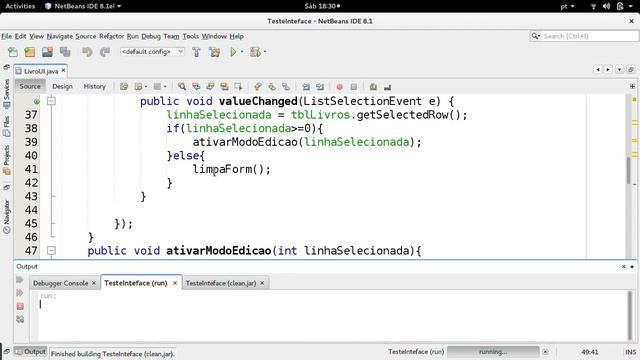Click the red Start Macro Recording icon
Viewport: 640px width, 360px height.
click(x=340, y=87)
